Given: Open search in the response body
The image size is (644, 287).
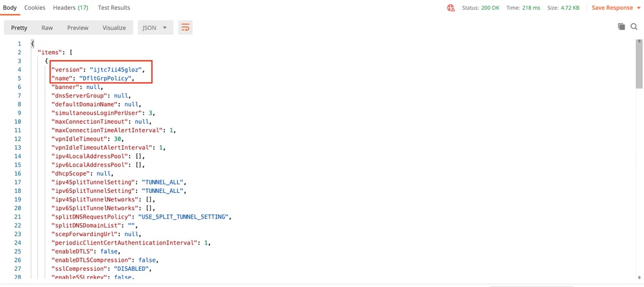Looking at the screenshot, I should [634, 27].
